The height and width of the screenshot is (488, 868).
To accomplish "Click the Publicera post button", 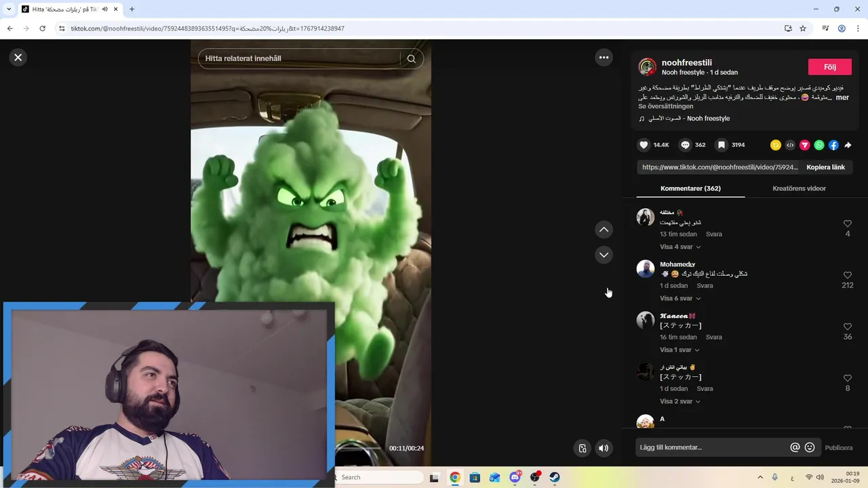I will [839, 448].
